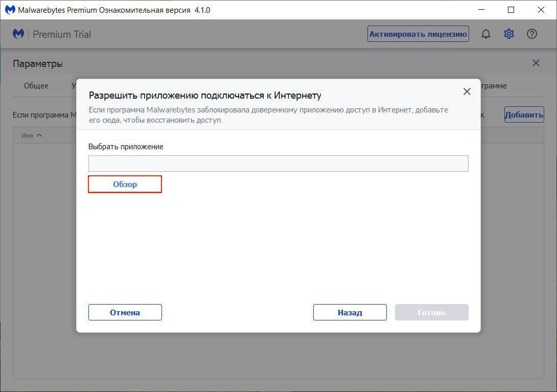Click the notifications bell icon
The image size is (557, 392).
click(x=486, y=34)
